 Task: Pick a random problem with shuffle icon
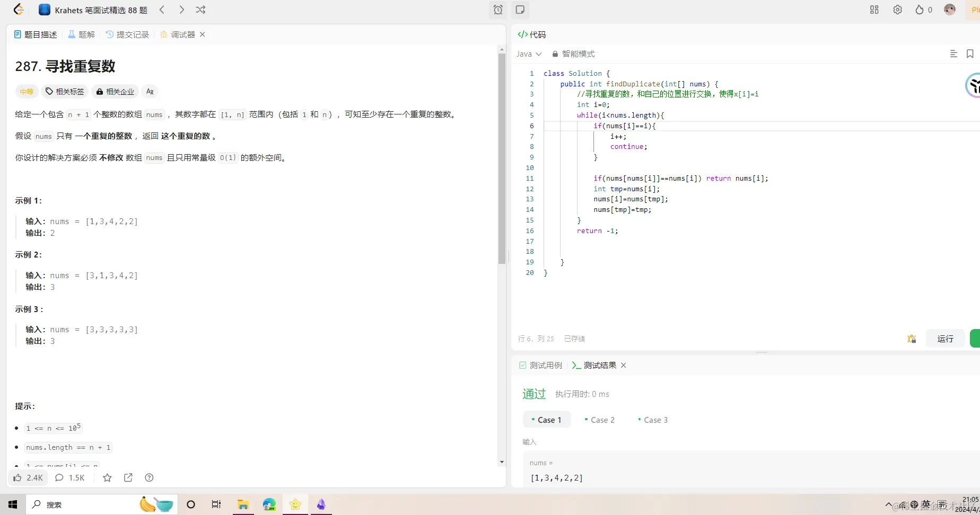[x=200, y=10]
